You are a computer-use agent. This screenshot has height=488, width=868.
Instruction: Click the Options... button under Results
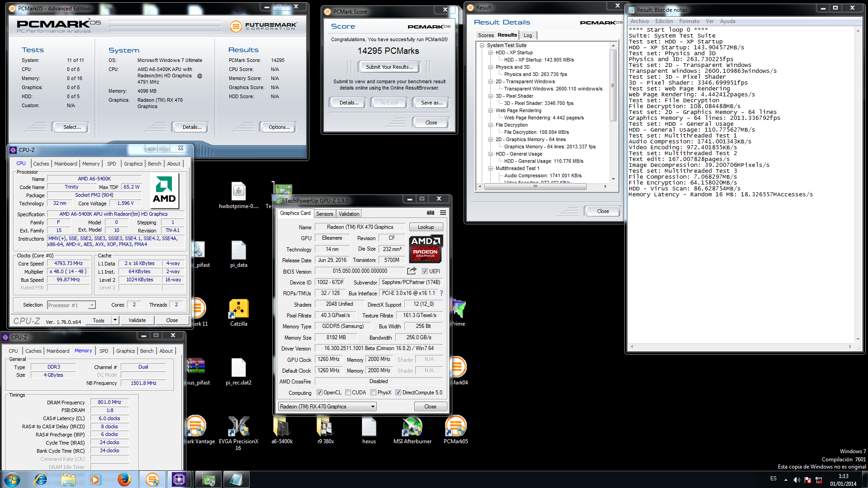[x=279, y=127]
